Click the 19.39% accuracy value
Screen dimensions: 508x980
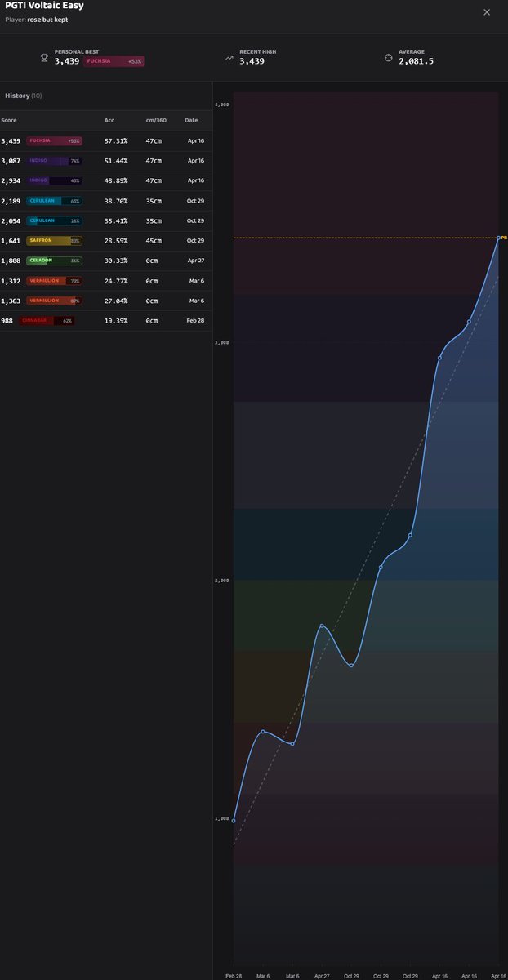click(x=116, y=321)
